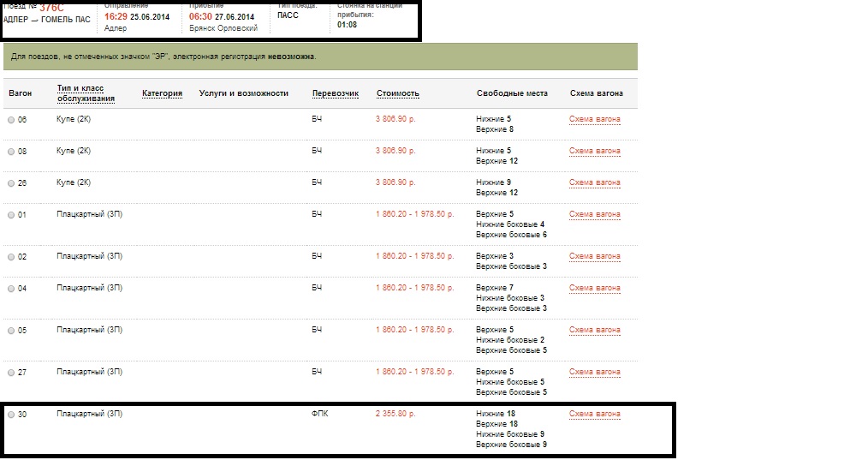Click the train number 376С
Image resolution: width=868 pixels, height=460 pixels.
[x=52, y=8]
